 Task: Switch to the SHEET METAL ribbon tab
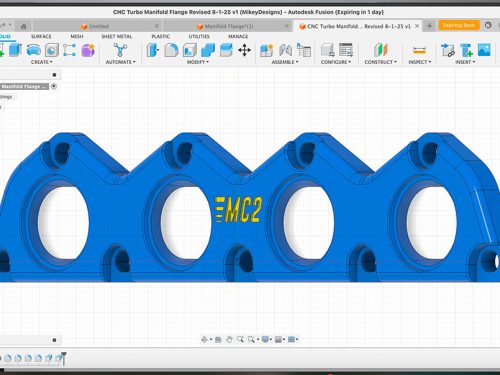[117, 36]
